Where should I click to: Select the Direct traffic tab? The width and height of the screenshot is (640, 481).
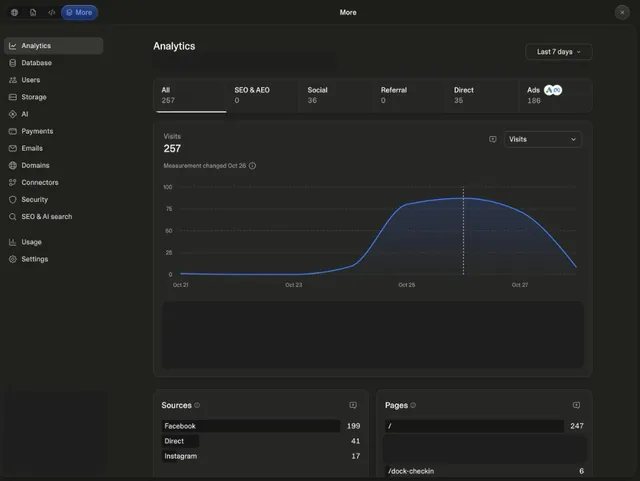[x=481, y=96]
